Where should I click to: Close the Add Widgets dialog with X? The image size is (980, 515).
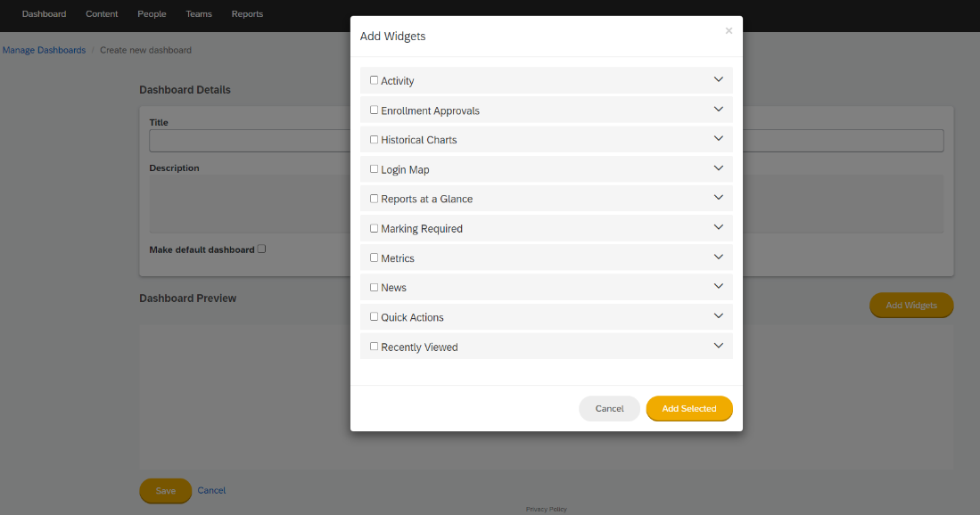[729, 30]
